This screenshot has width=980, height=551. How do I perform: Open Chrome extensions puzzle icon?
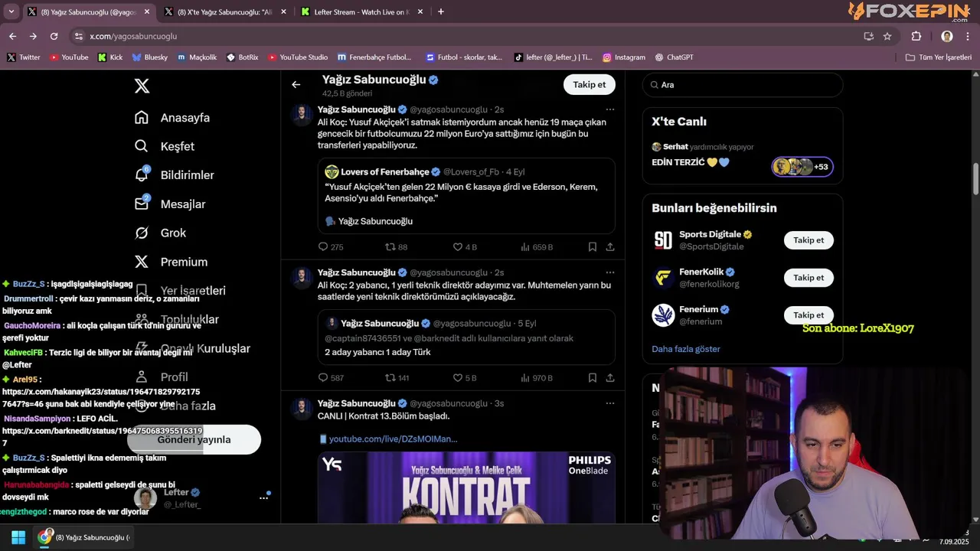(x=916, y=36)
